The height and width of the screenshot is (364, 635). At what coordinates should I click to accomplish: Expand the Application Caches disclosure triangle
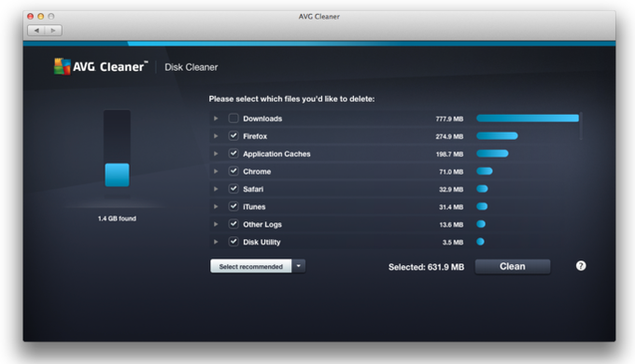click(x=216, y=153)
